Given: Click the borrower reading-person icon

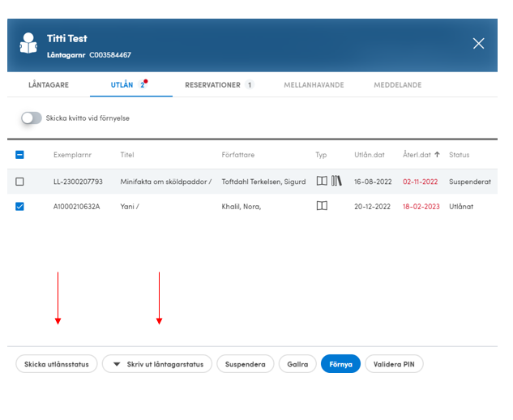Looking at the screenshot, I should (x=28, y=43).
